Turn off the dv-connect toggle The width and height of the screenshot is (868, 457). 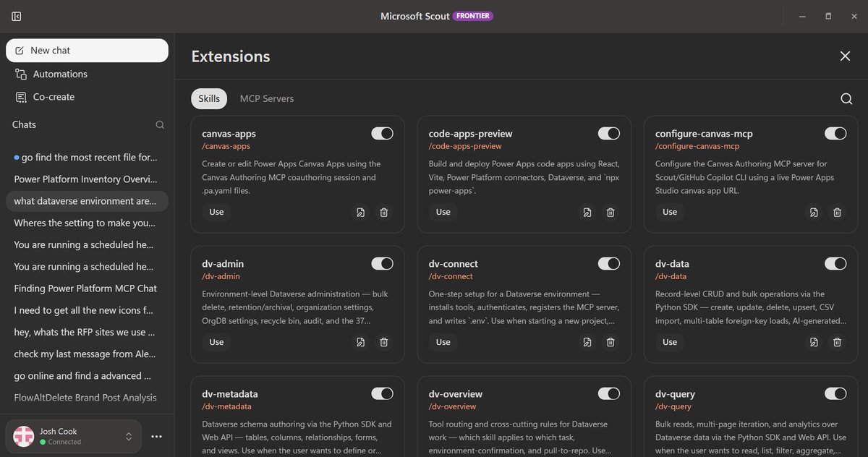click(x=609, y=263)
